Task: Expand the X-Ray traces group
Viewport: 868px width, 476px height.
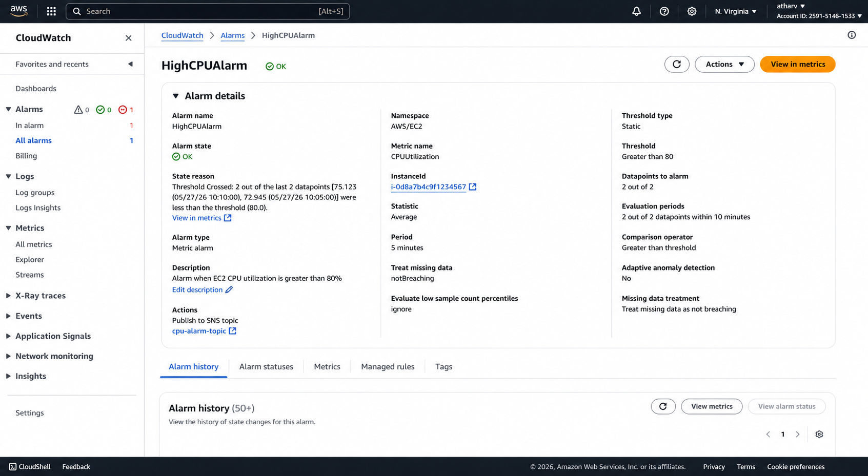Action: (9, 296)
